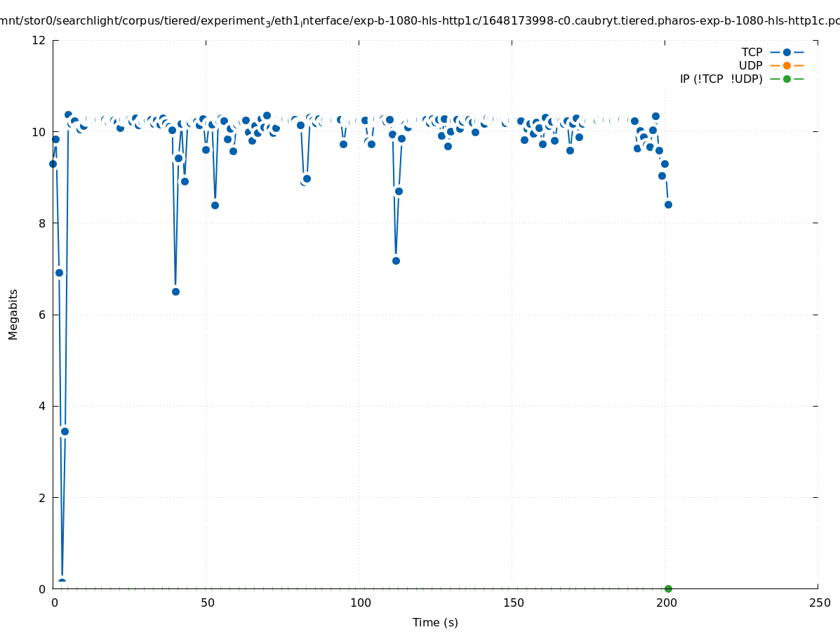The width and height of the screenshot is (840, 632).
Task: Select the TCP dip point near 7.2 Megabits
Action: point(396,261)
